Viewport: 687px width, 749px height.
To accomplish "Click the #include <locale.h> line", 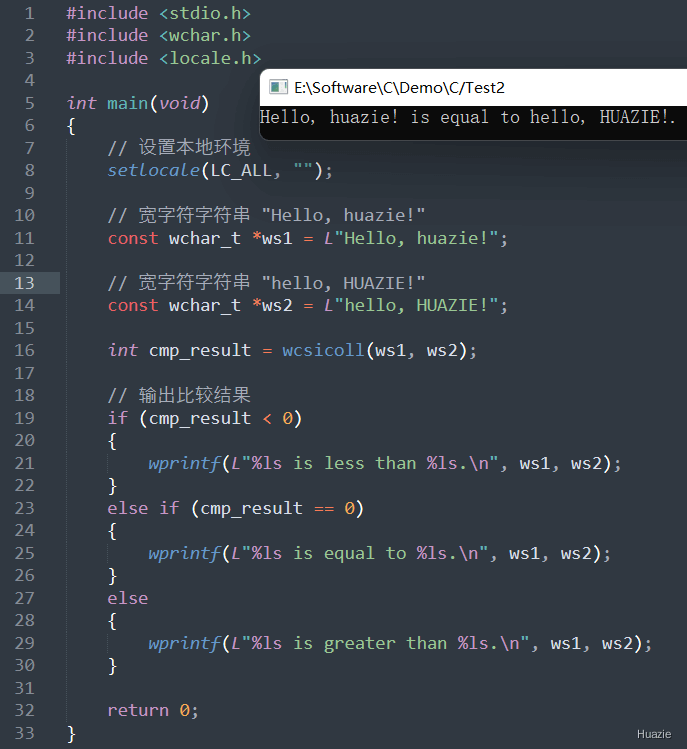I will coord(164,58).
